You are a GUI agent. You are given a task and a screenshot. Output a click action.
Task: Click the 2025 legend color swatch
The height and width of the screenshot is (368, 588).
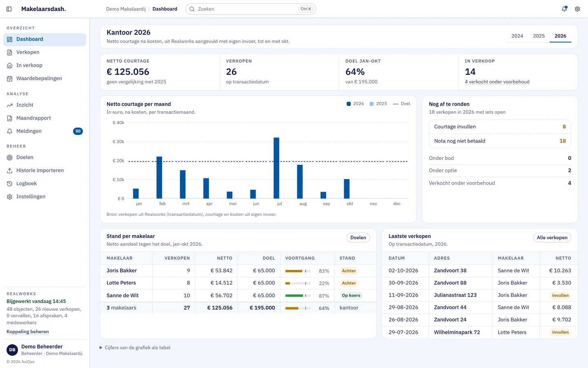click(372, 104)
